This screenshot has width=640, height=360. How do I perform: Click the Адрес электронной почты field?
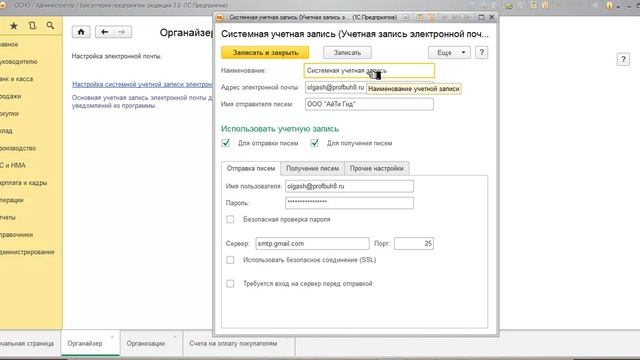(369, 87)
